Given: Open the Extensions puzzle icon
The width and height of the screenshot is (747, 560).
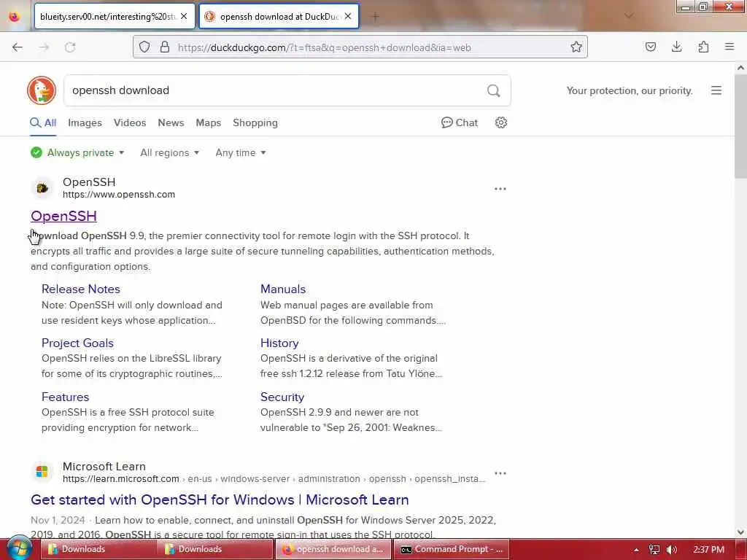Looking at the screenshot, I should [703, 47].
